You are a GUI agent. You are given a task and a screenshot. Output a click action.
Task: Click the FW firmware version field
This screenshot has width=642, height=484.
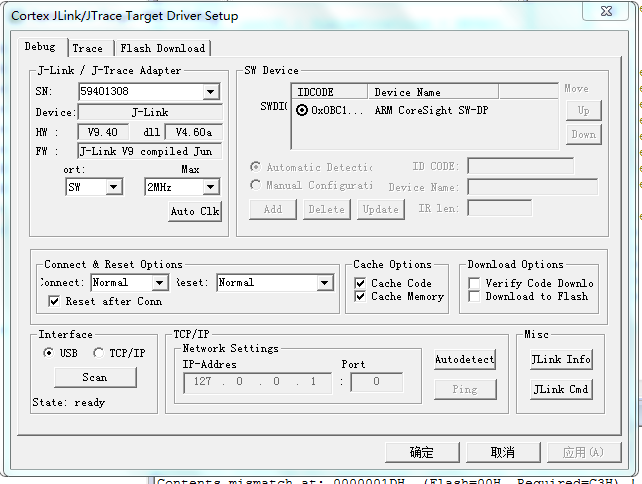pos(150,152)
